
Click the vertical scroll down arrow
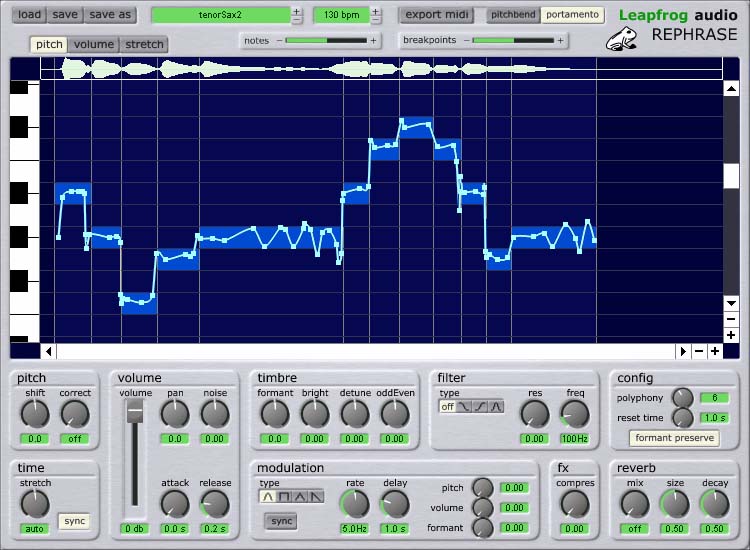[x=731, y=303]
